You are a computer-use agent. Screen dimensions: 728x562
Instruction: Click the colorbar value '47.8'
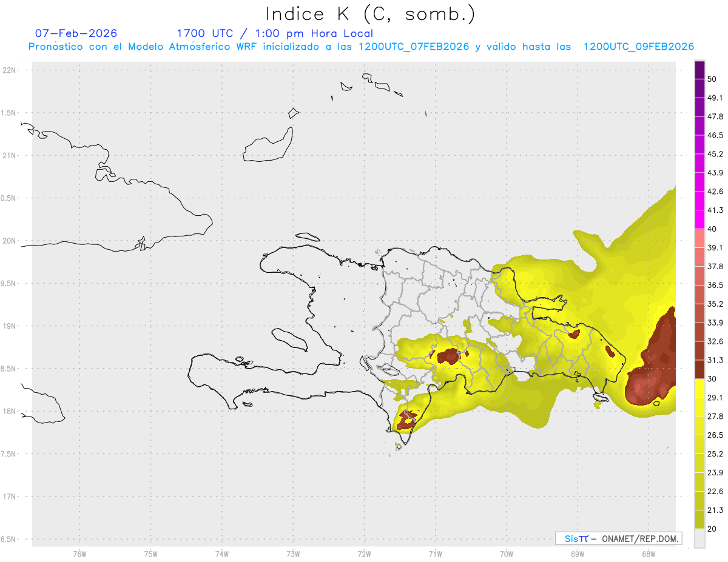tap(715, 116)
